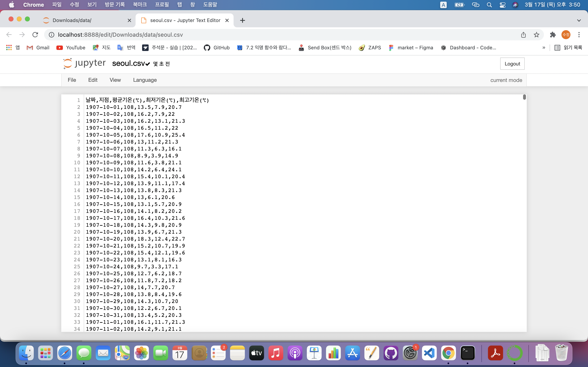Open the GitHub bookmark
Image resolution: width=588 pixels, height=367 pixels.
coord(217,48)
